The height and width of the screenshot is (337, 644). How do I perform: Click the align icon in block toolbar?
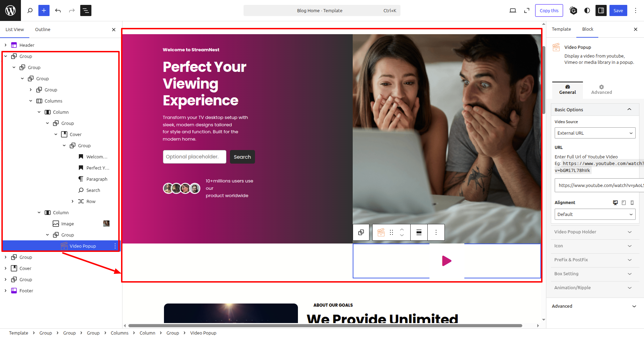(x=419, y=232)
